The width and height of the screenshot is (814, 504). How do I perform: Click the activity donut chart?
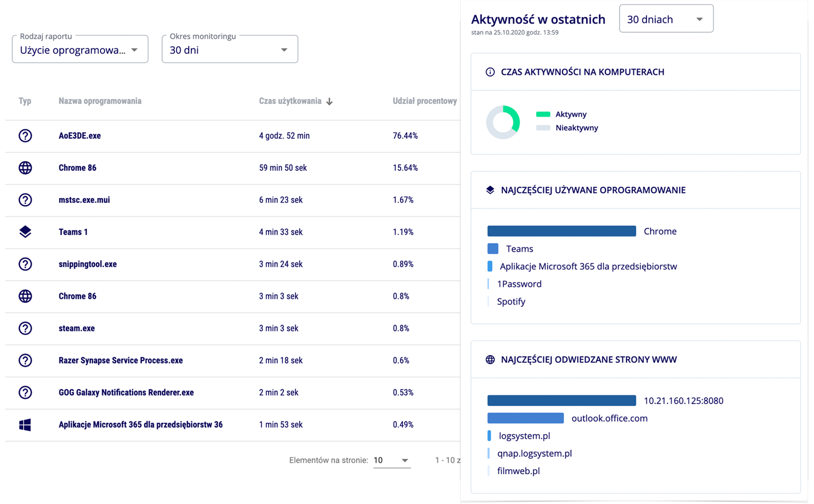503,122
